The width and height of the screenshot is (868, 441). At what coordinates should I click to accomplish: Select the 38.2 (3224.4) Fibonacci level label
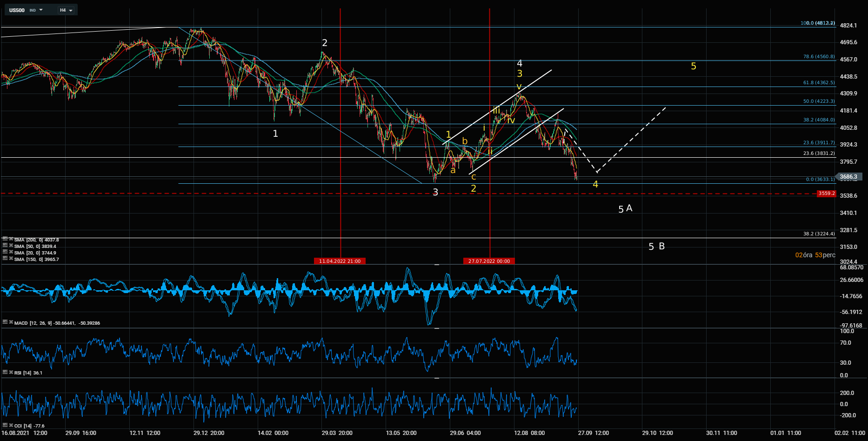tap(819, 234)
